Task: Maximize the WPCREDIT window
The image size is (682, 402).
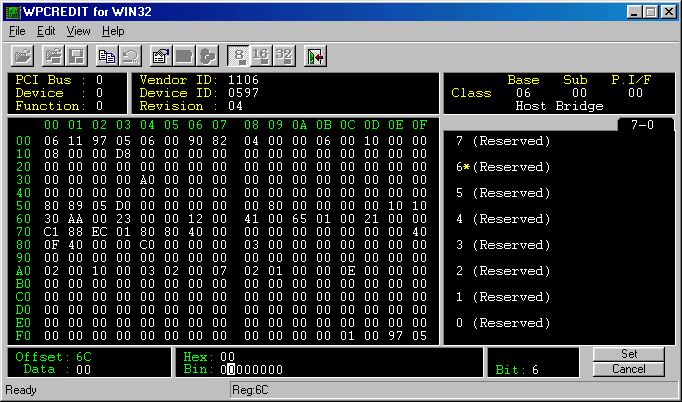Action: (651, 12)
